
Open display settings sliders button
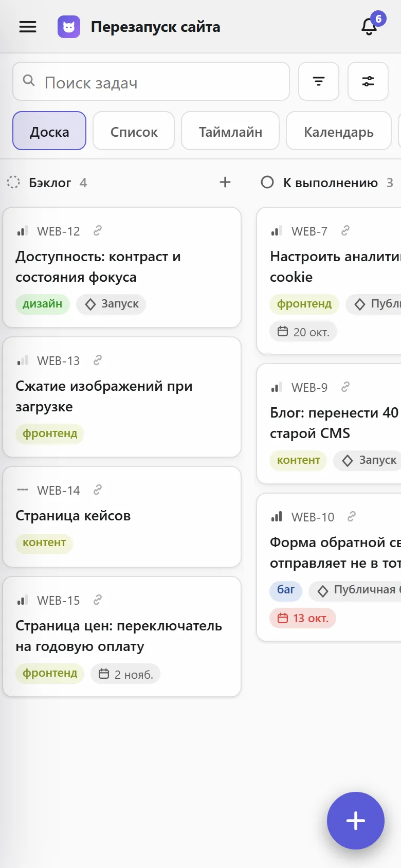(368, 81)
